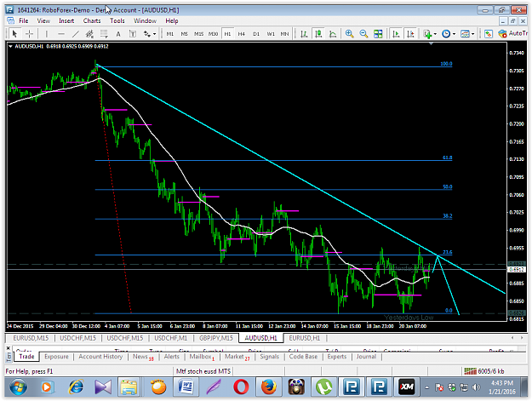Switch chart to M15 timeframe
Viewport: 532px width, 401px height.
198,33
